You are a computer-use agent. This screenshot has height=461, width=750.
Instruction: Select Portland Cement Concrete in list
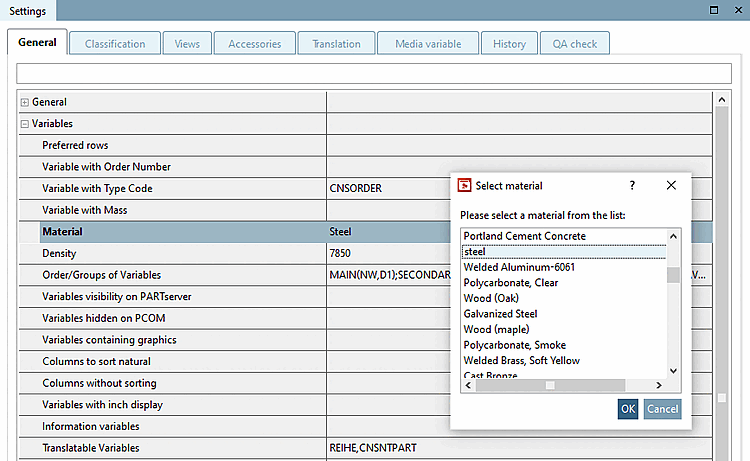[525, 236]
